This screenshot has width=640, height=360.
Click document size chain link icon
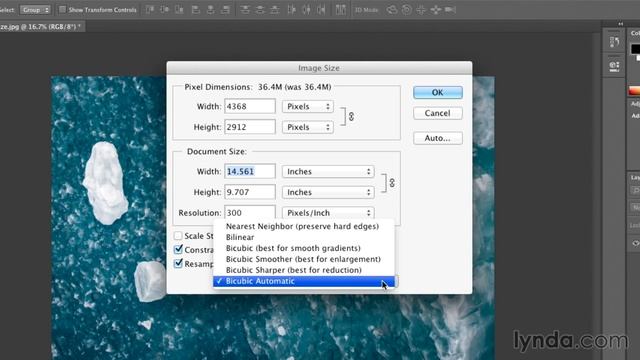click(392, 183)
